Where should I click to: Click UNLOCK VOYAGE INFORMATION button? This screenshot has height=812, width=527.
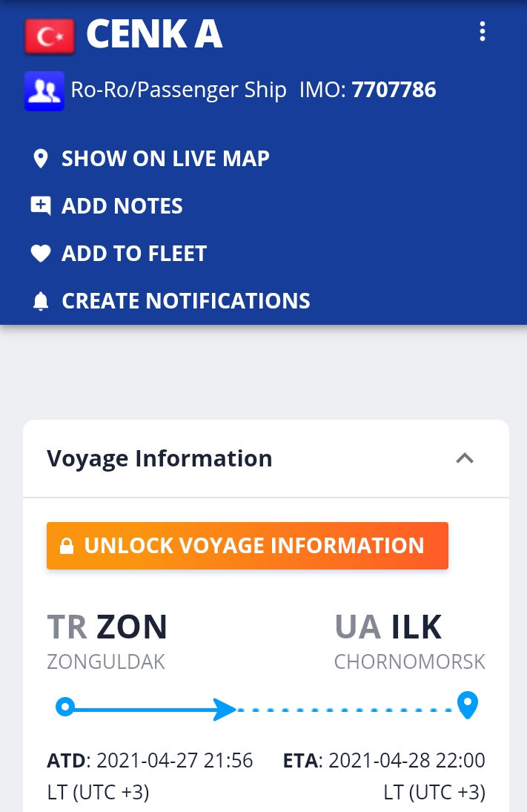(x=248, y=546)
